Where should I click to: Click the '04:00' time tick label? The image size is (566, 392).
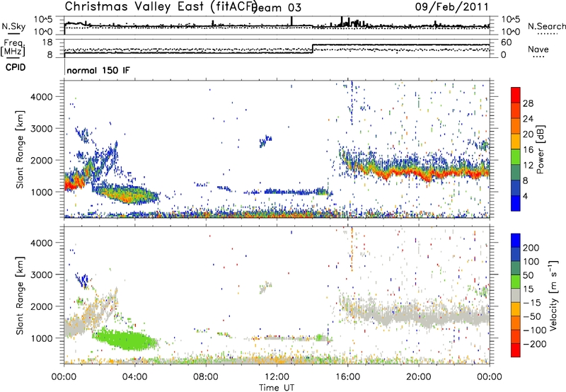click(135, 377)
